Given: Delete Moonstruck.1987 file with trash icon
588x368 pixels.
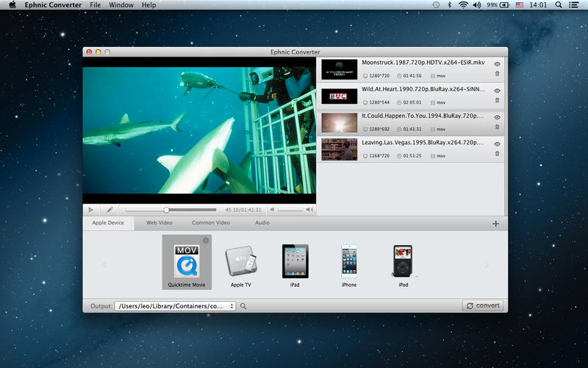Looking at the screenshot, I should point(497,74).
